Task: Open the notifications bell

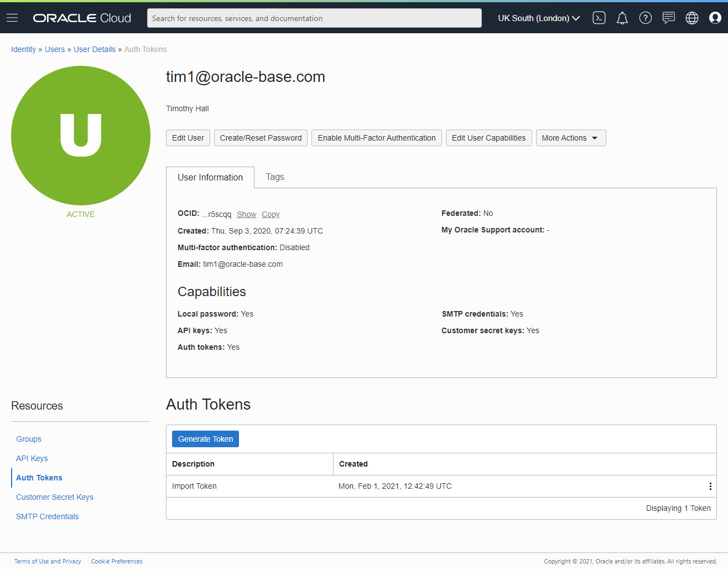Action: tap(622, 18)
